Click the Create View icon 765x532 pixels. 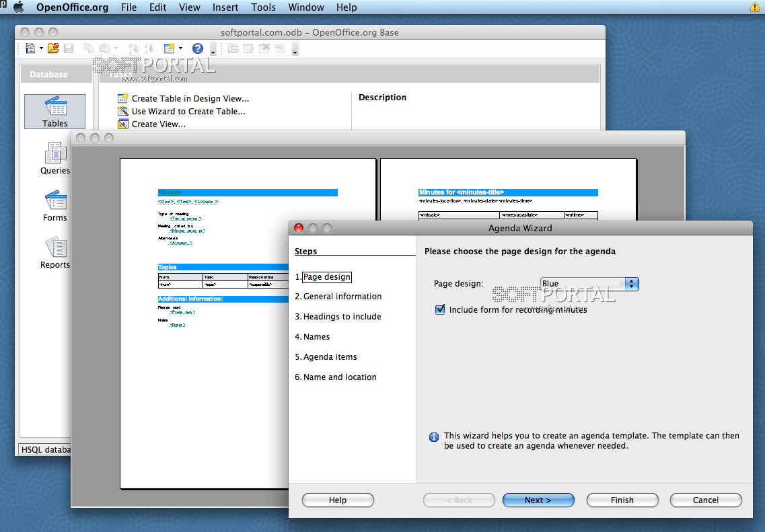click(123, 124)
